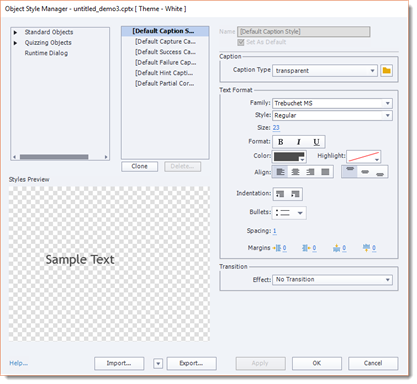The image size is (417, 384).
Task: Click the Export button
Action: tap(191, 363)
